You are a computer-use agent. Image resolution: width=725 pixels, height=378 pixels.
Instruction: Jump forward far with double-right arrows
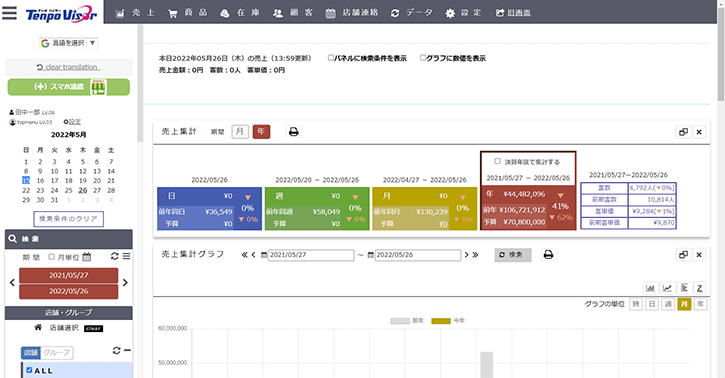(x=475, y=255)
